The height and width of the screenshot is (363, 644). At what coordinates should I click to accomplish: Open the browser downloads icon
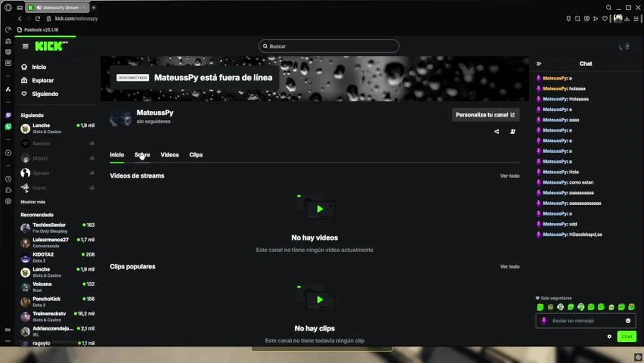(x=627, y=19)
